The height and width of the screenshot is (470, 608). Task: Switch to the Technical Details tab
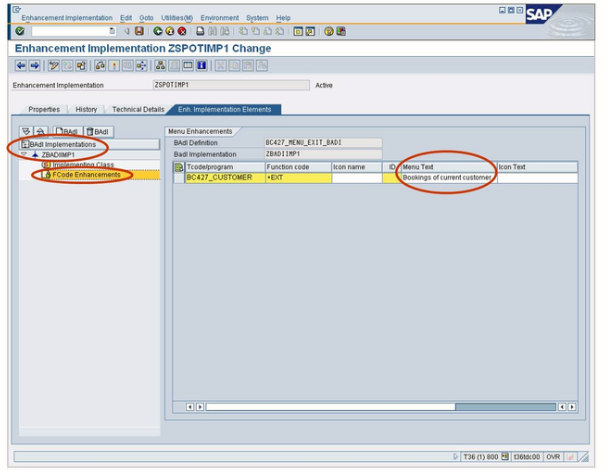[138, 109]
